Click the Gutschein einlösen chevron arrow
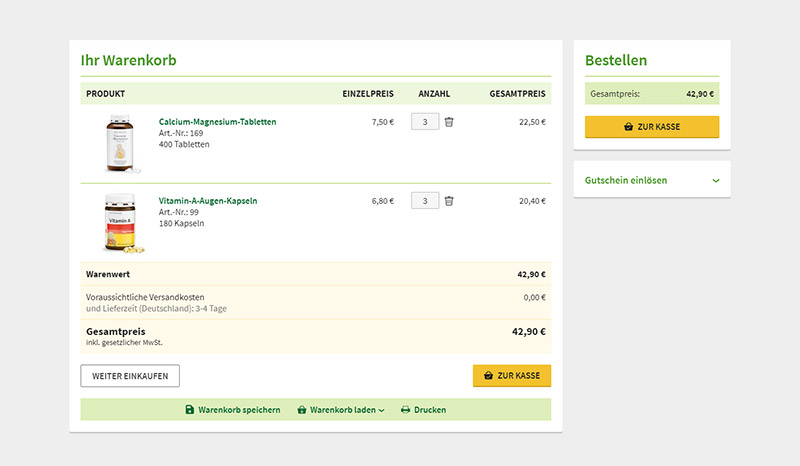The height and width of the screenshot is (466, 800). tap(715, 181)
